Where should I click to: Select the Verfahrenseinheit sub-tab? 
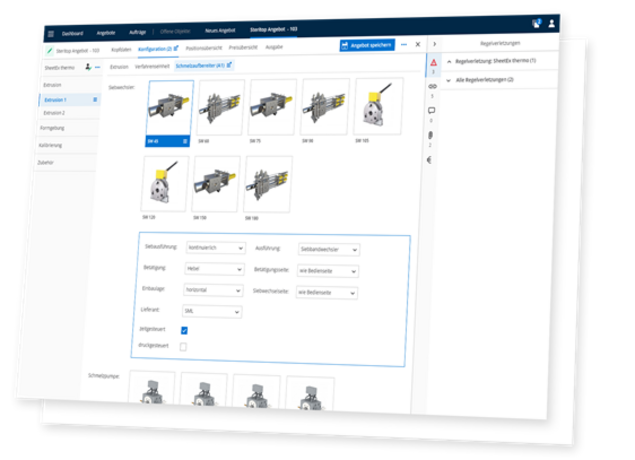pos(152,66)
